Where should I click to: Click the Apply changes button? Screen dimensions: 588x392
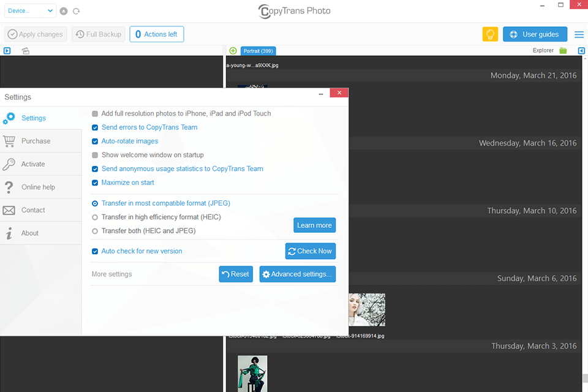tap(36, 34)
